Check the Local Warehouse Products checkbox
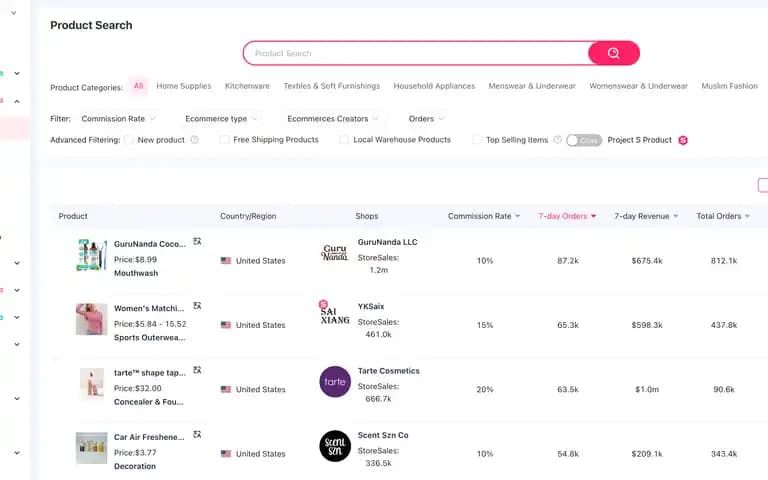Viewport: 768px width, 480px height. coord(344,140)
